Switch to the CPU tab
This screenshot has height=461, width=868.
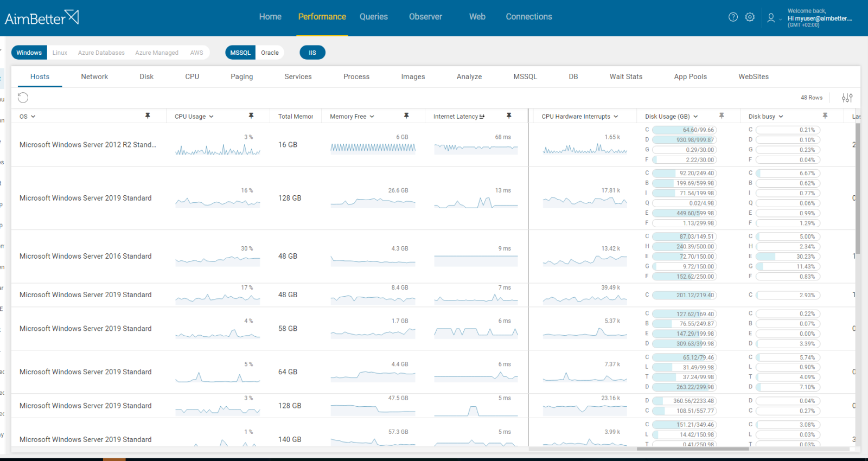pos(192,76)
